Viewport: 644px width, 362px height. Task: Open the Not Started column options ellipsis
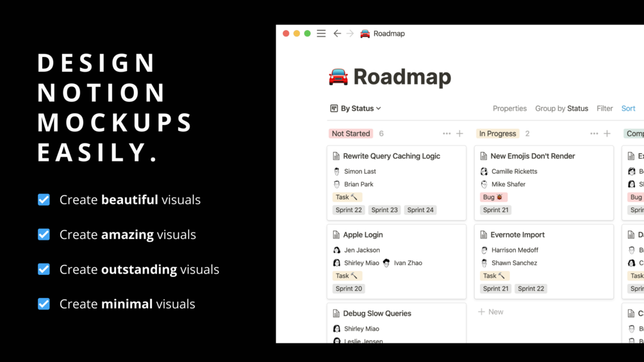447,133
